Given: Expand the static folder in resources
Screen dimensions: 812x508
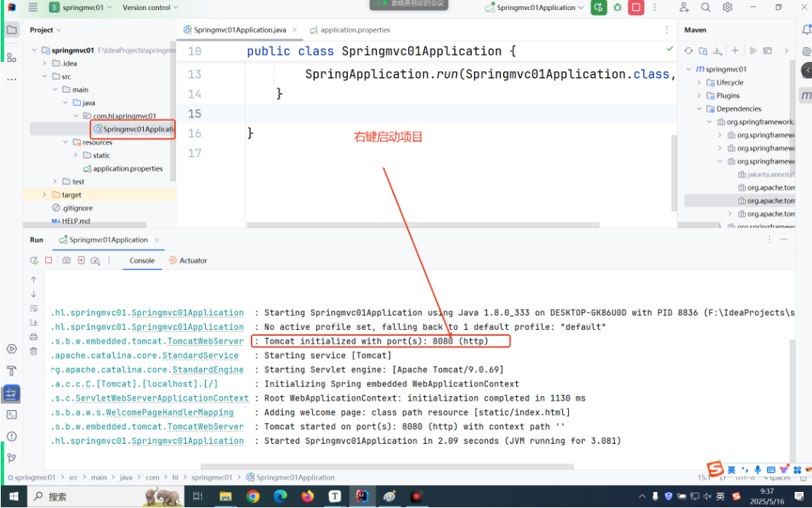Looking at the screenshot, I should (x=76, y=155).
